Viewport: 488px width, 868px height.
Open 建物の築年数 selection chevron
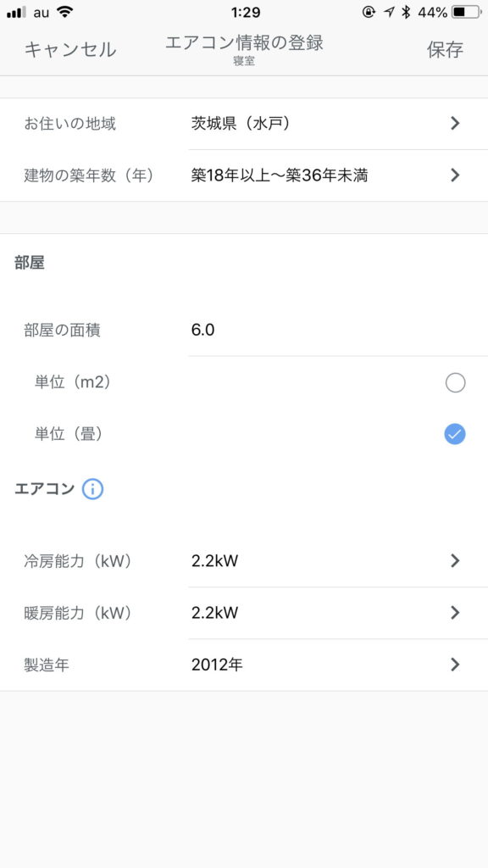(x=455, y=175)
